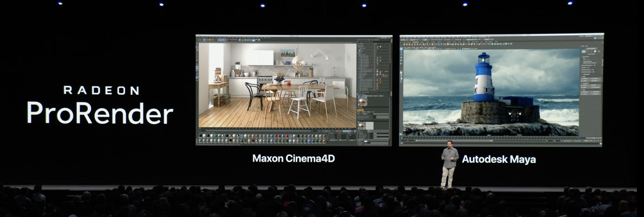Screen dimensions: 644x217
Task: Click Maya's playback range slider
Action: pyautogui.click(x=454, y=141)
